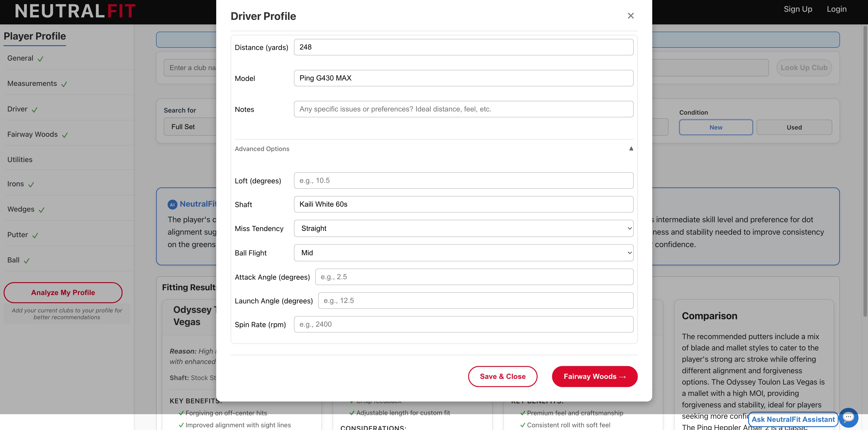Select the New condition option
Screen dimensions: 868x430
[716, 127]
